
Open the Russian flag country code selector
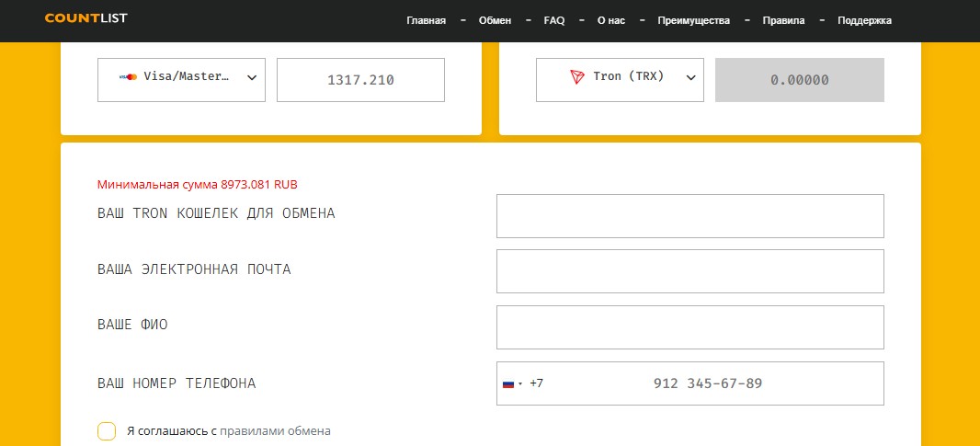click(512, 383)
